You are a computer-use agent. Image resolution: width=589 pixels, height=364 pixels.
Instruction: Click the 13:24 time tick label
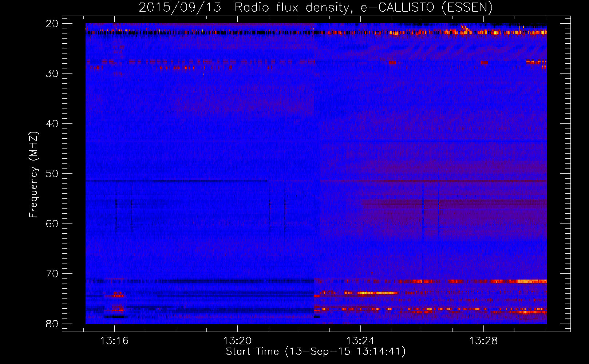coord(360,341)
